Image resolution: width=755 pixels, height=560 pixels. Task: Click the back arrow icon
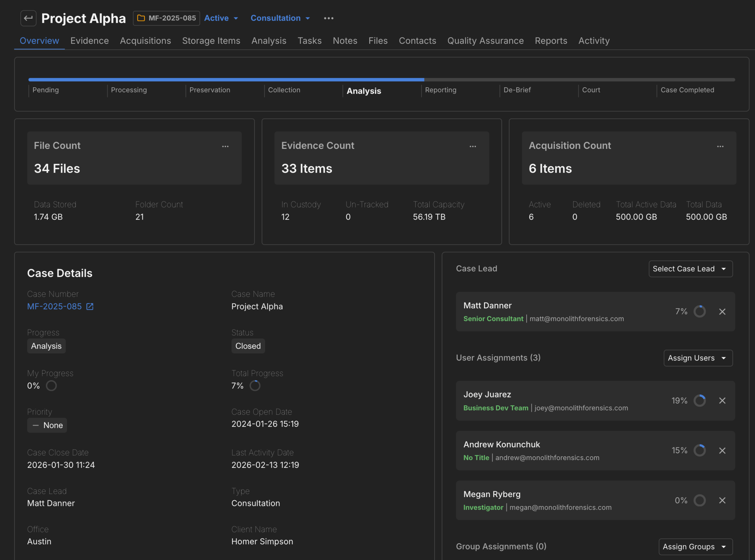pyautogui.click(x=28, y=18)
